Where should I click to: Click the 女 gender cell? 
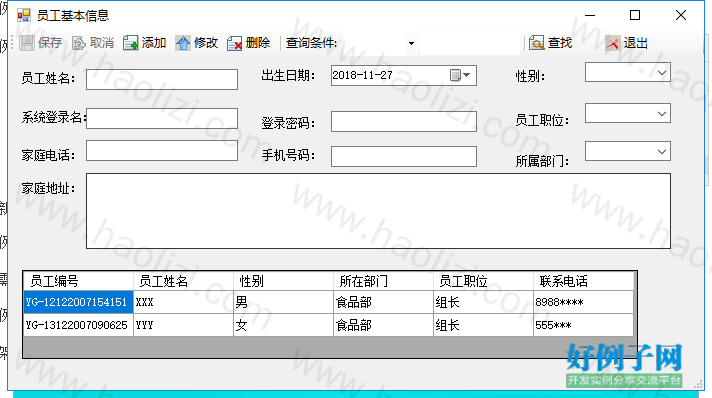(283, 325)
